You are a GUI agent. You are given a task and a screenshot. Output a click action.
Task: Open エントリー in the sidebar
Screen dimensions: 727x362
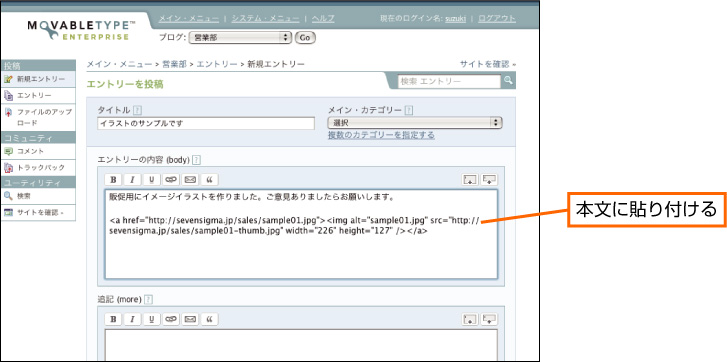38,96
